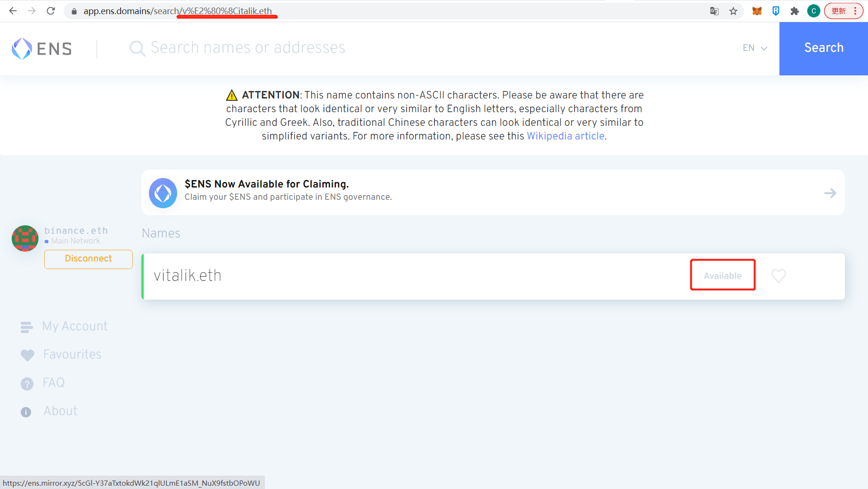Image resolution: width=868 pixels, height=489 pixels.
Task: Open Chrome's three-dot menu
Action: click(x=855, y=11)
